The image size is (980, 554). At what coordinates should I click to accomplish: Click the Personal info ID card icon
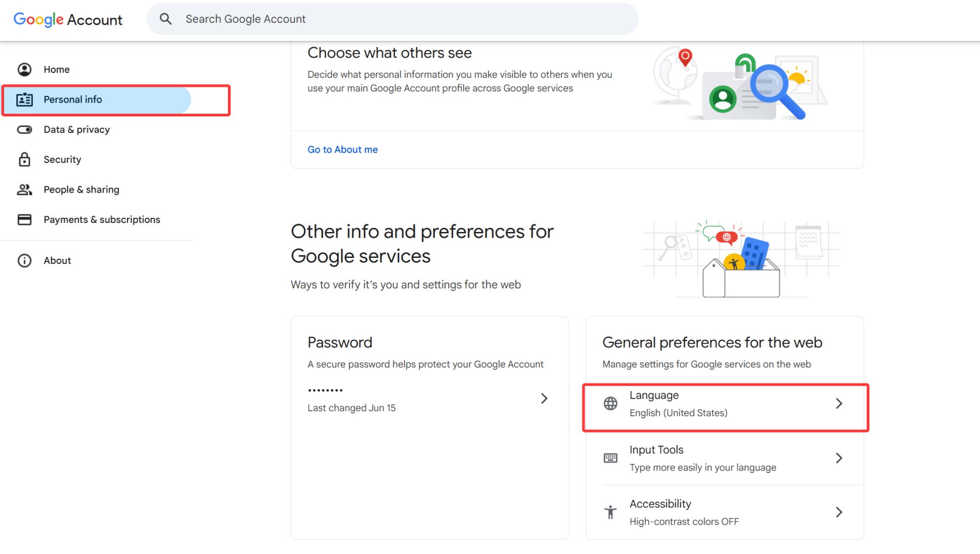[24, 100]
